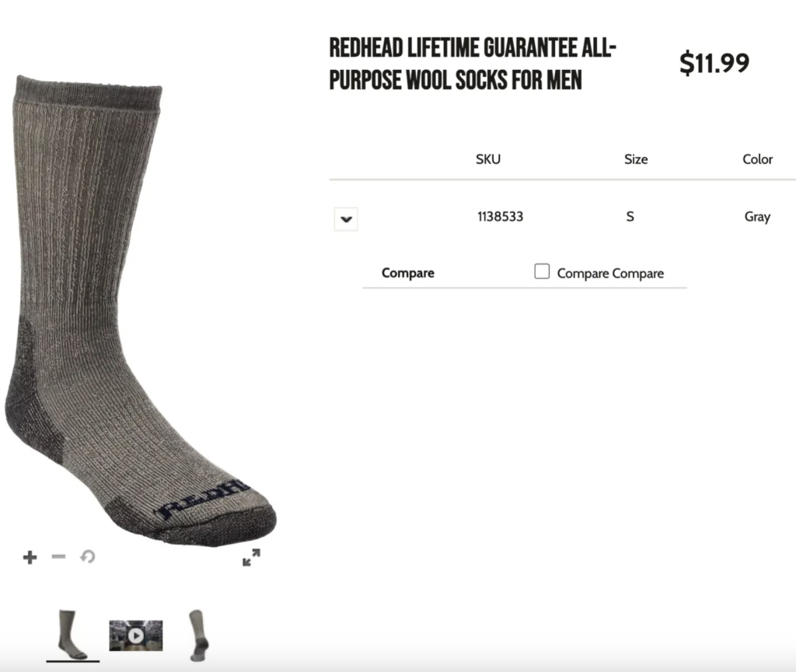The height and width of the screenshot is (672, 796).
Task: Click the SKU column header
Action: click(x=488, y=159)
